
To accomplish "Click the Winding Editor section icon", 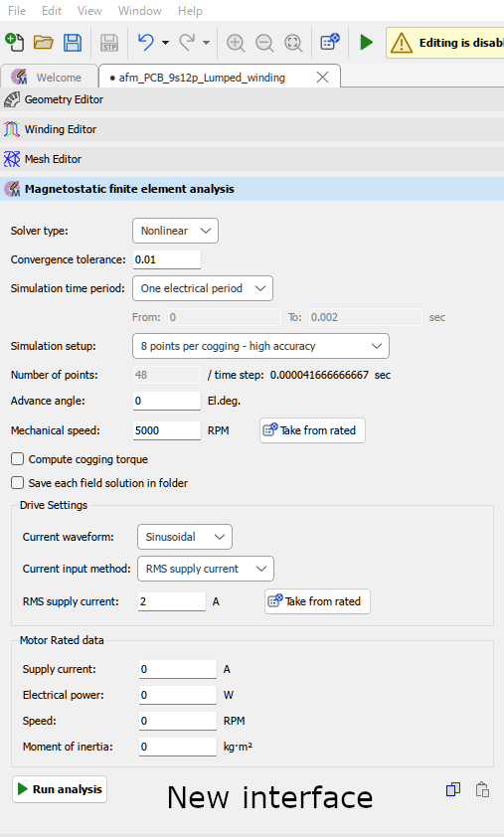I will click(x=12, y=129).
